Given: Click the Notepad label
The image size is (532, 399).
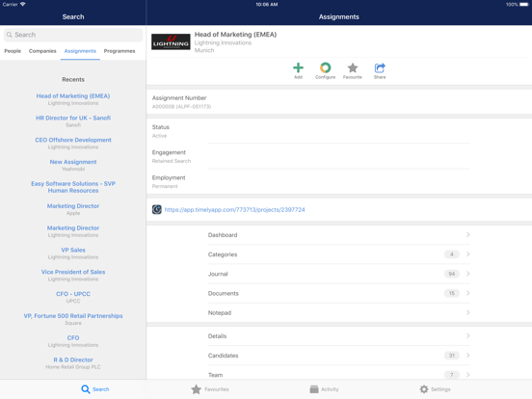Looking at the screenshot, I should pos(220,312).
